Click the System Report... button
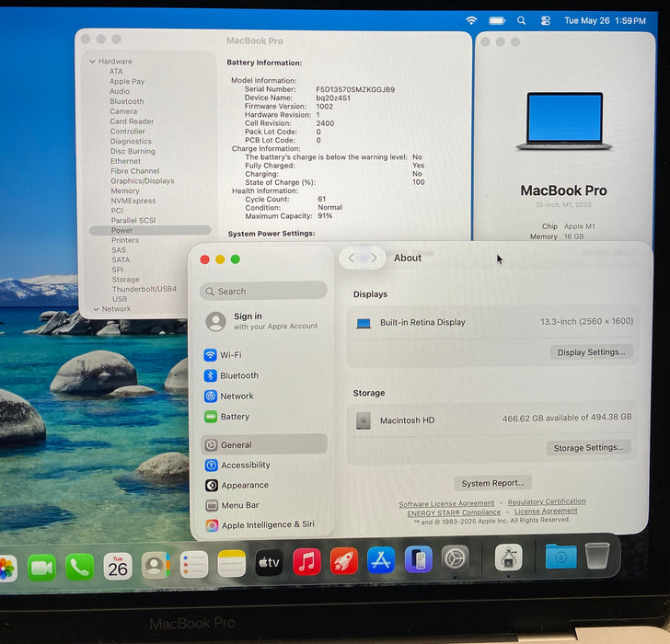 click(492, 483)
